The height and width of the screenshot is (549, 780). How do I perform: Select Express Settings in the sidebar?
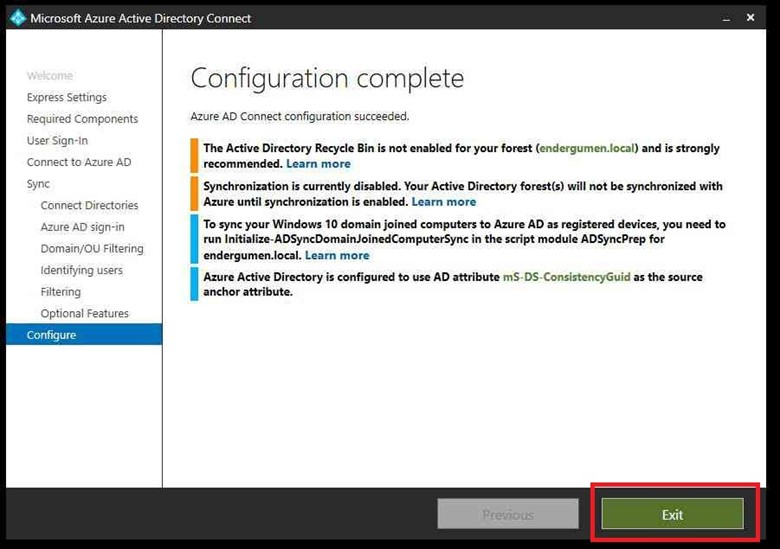click(67, 97)
